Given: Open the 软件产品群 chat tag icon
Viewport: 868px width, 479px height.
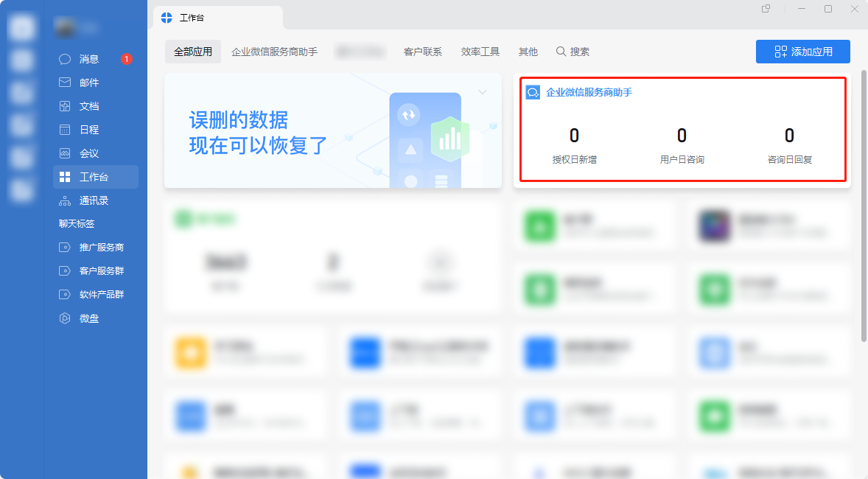Looking at the screenshot, I should [65, 294].
